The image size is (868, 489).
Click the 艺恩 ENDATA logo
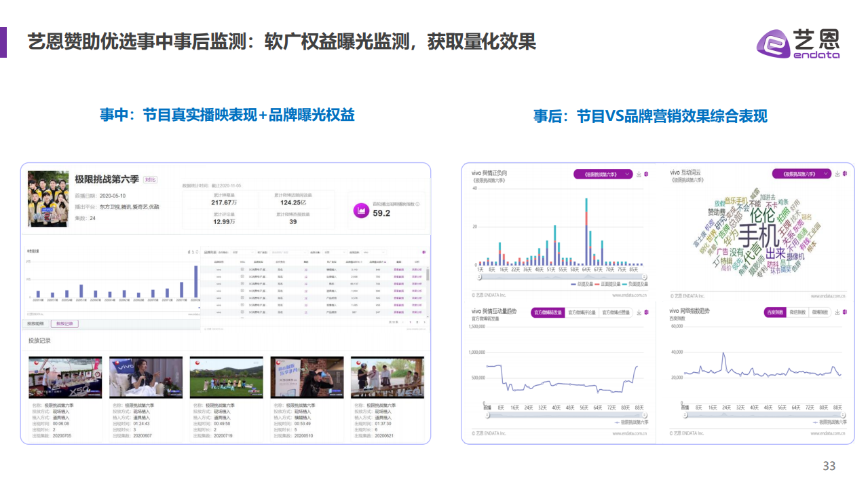pyautogui.click(x=798, y=43)
